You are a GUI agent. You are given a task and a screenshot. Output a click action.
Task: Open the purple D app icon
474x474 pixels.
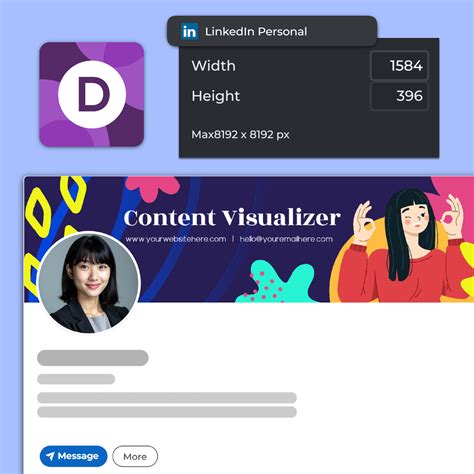click(92, 94)
